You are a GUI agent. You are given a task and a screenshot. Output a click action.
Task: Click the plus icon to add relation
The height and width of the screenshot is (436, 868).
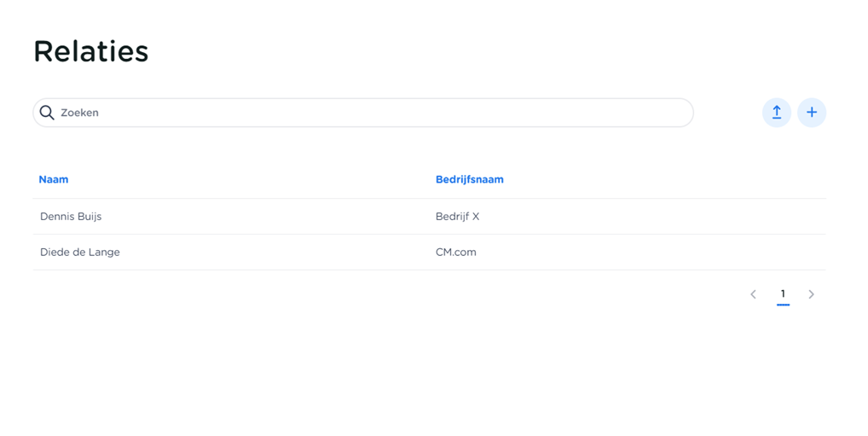coord(812,113)
